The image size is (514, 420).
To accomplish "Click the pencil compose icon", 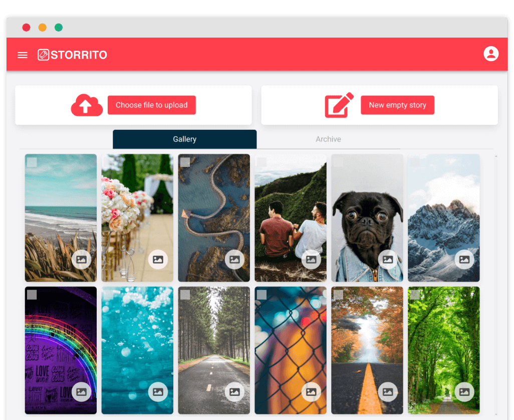I will pyautogui.click(x=338, y=105).
